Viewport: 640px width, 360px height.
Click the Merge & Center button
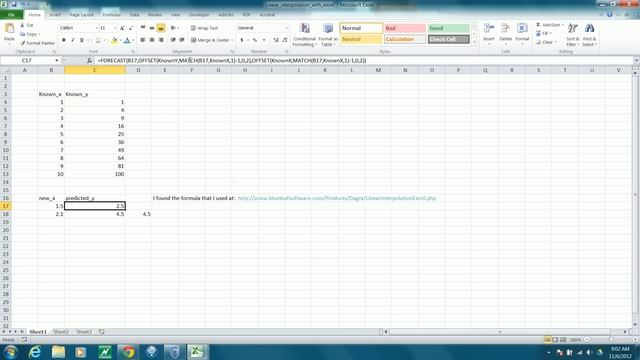tap(211, 40)
